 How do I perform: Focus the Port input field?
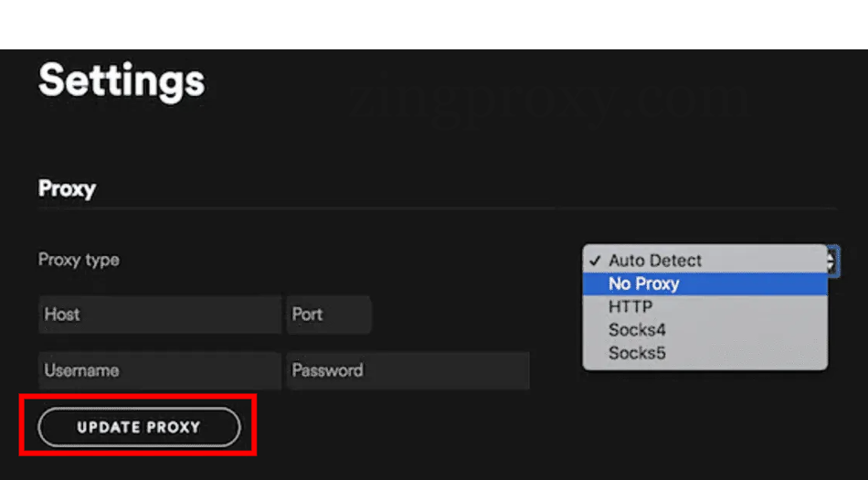point(329,315)
